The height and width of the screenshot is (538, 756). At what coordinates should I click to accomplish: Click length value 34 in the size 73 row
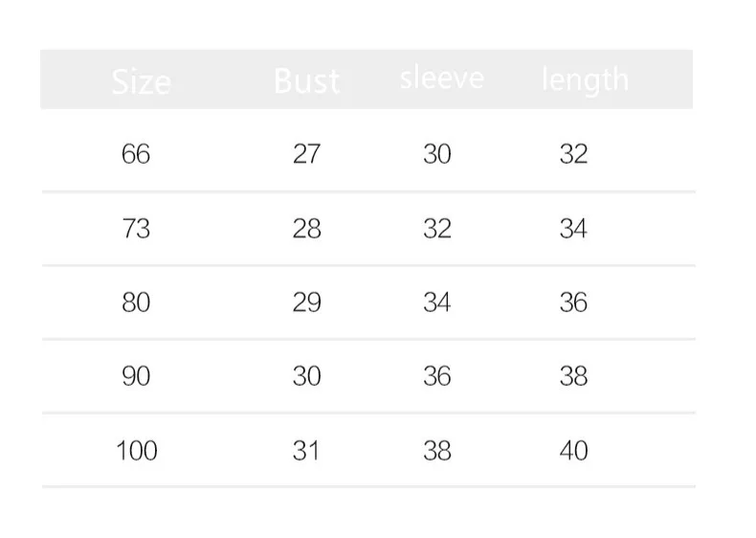click(573, 229)
